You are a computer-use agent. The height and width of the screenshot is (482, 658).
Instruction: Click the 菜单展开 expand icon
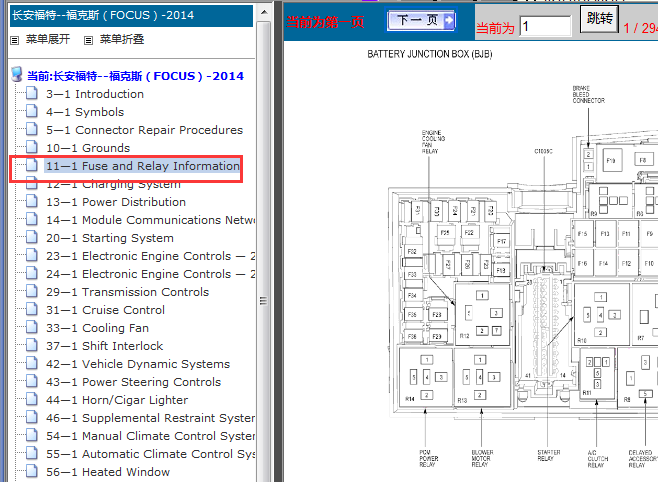[15, 40]
